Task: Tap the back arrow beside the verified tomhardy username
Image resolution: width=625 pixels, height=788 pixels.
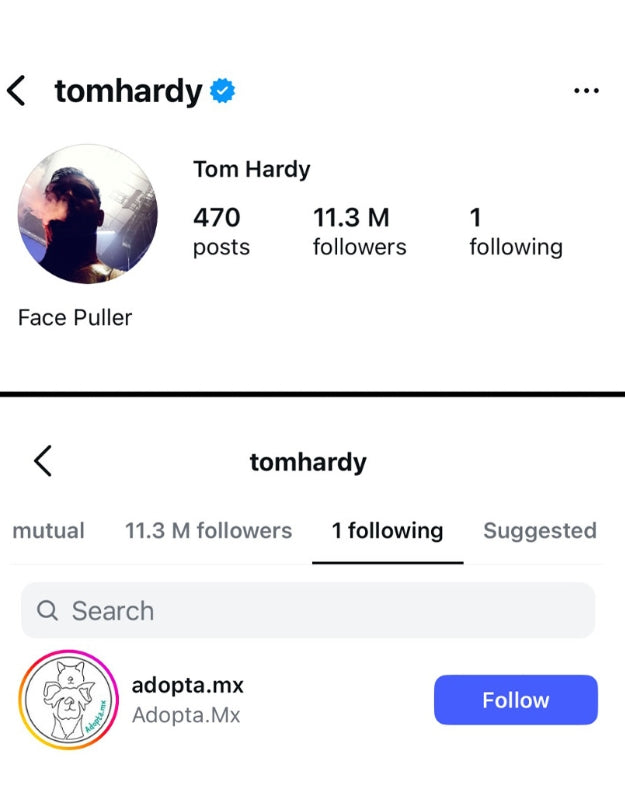Action: pyautogui.click(x=17, y=91)
